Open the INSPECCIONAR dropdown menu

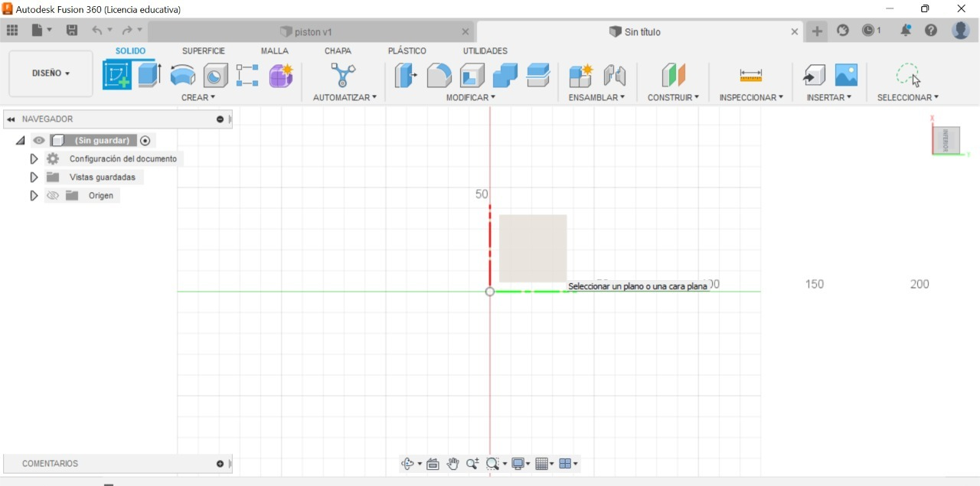[x=751, y=97]
